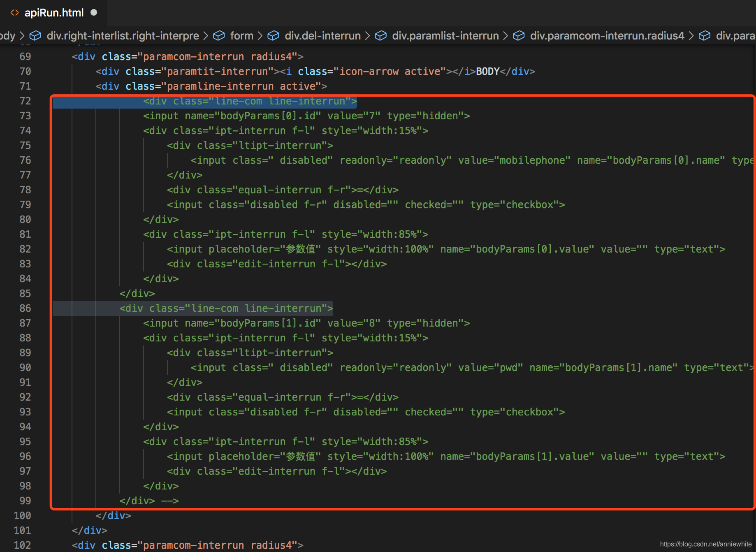Click bodyParams[1].value input on line 96
This screenshot has height=552, width=756.
(446, 457)
